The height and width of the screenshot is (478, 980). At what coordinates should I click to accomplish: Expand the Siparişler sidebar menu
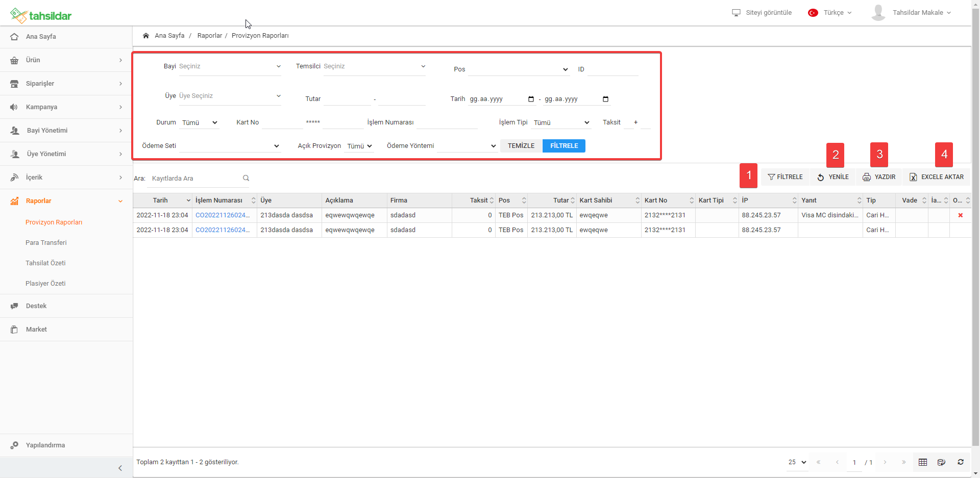[66, 84]
